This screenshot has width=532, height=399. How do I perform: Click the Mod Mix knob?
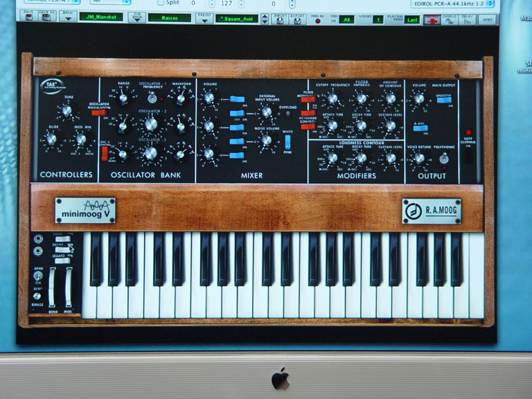pyautogui.click(x=81, y=139)
